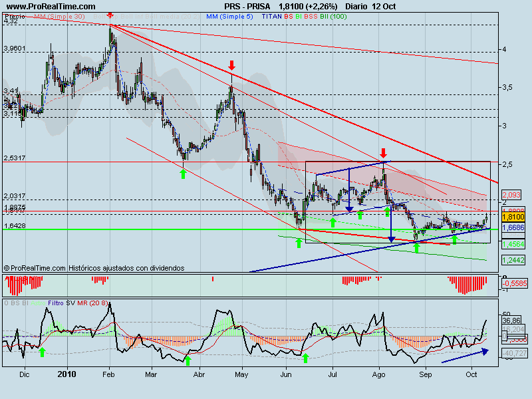
Task: Click the 3,41 price level label
Action: tap(11, 90)
